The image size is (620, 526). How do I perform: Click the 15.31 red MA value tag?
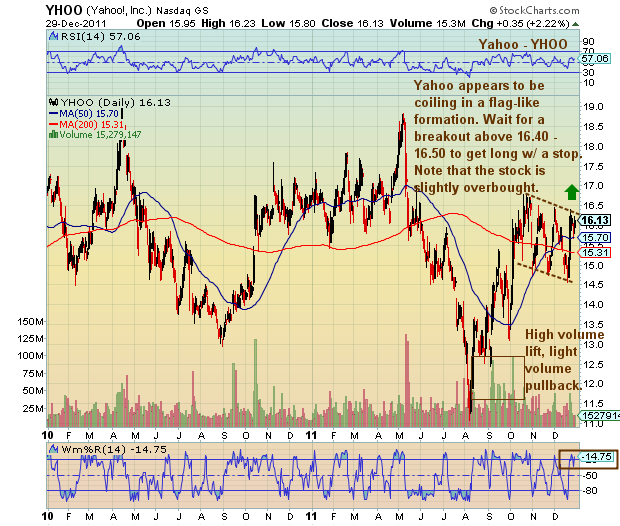pos(595,252)
